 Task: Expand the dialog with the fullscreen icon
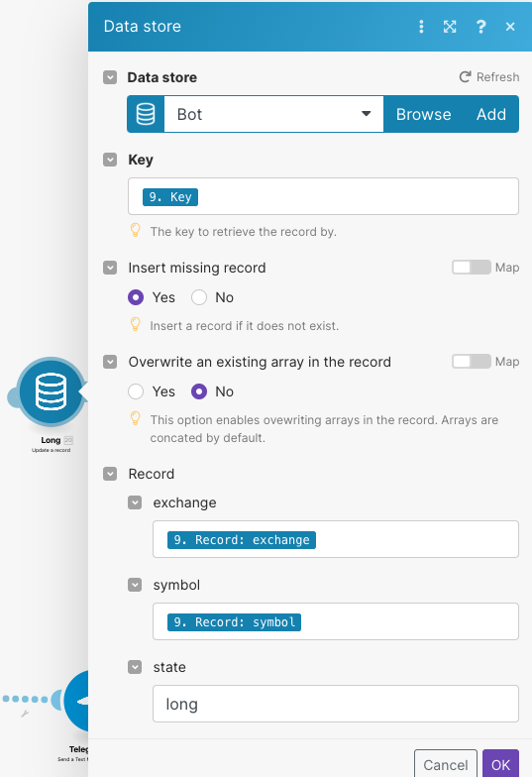coord(450,27)
